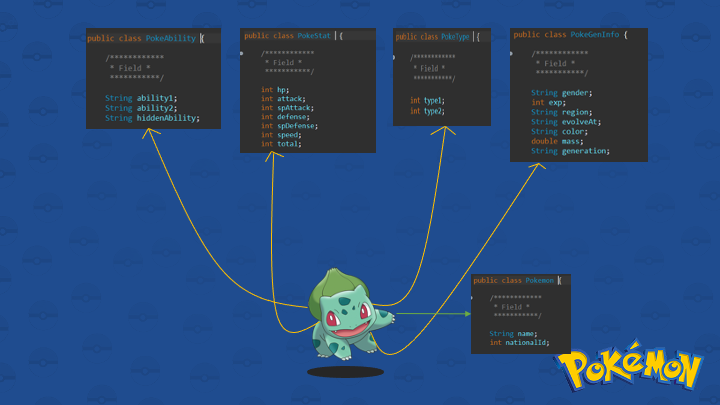The height and width of the screenshot is (405, 720).
Task: Select the 'String ability1;' line
Action: coord(141,98)
